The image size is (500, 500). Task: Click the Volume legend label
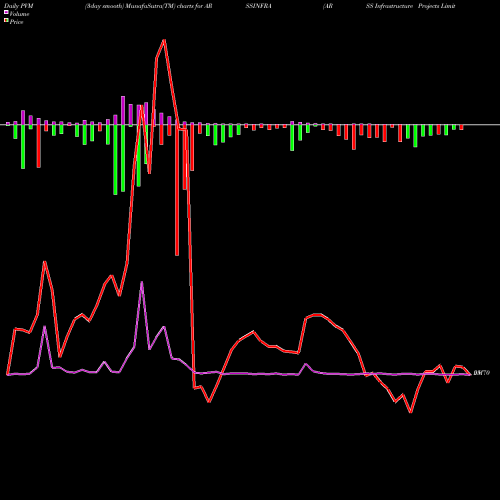19,14
